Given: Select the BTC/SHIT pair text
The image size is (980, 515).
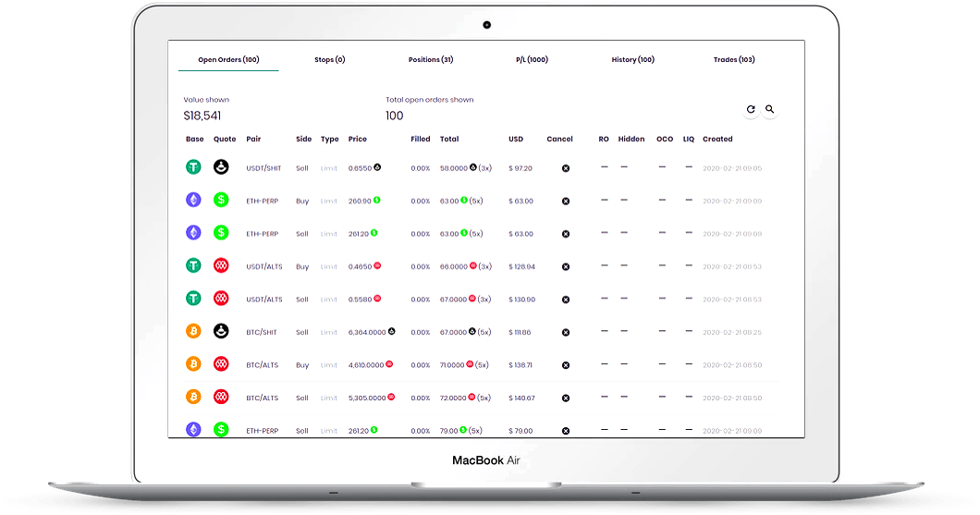Looking at the screenshot, I should click(x=262, y=333).
